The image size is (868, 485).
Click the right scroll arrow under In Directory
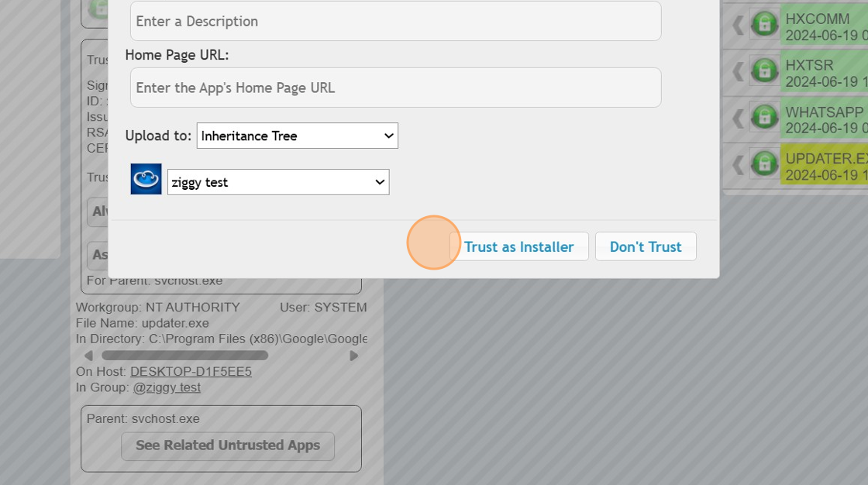pos(354,355)
